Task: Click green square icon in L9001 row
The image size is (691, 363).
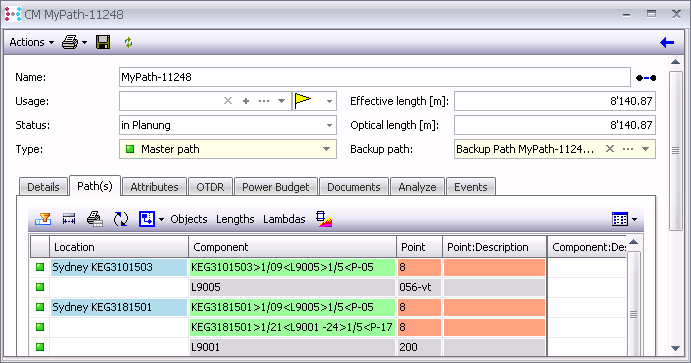Action: 40,347
